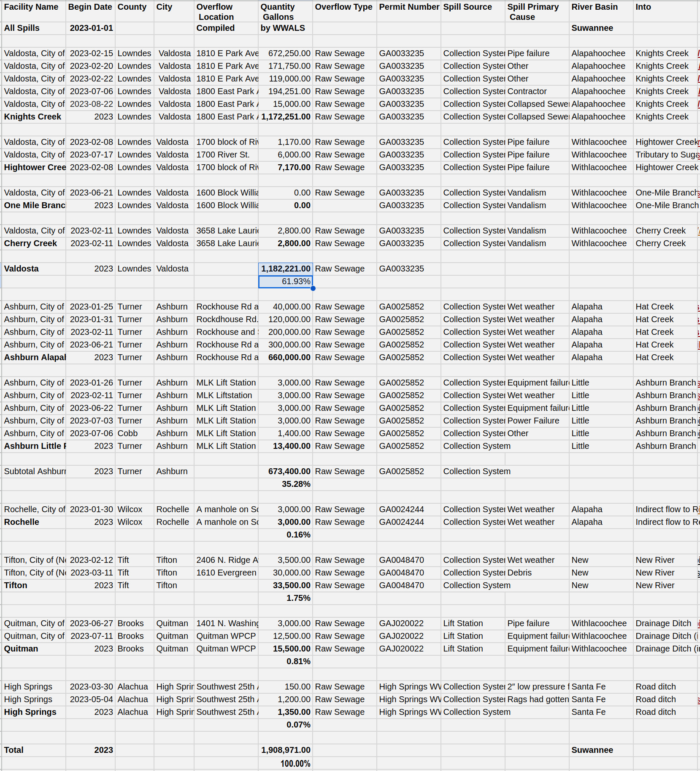Screen dimensions: 700x771
Task: Select the bold 'Total' cell
Action: 34,750
